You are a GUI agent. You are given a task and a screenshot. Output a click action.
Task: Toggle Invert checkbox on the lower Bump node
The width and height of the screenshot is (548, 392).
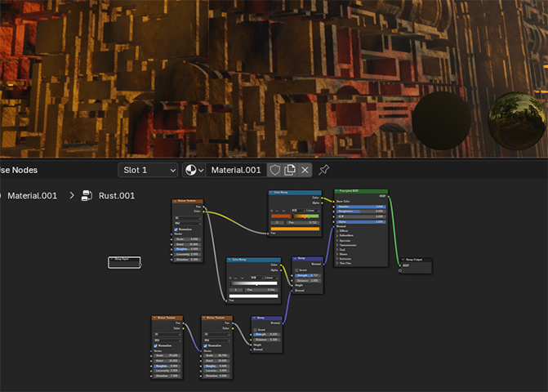coord(256,329)
